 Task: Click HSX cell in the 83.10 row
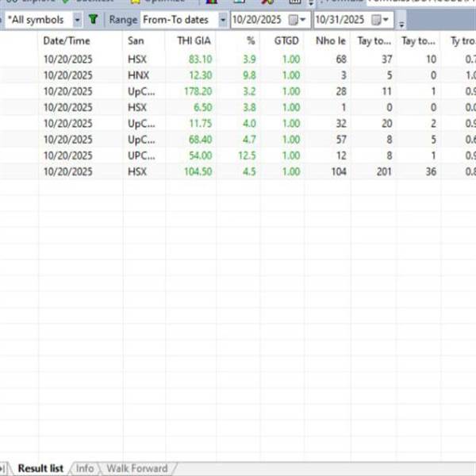pos(137,59)
